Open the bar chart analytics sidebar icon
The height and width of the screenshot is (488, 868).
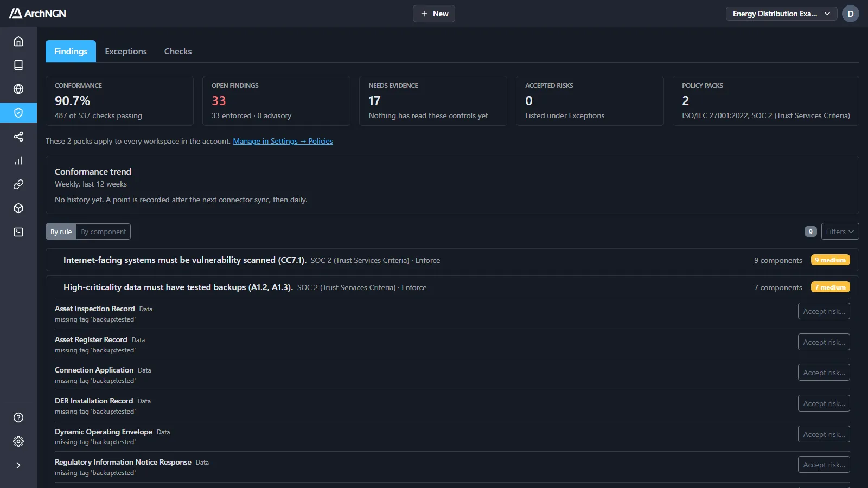click(x=18, y=160)
